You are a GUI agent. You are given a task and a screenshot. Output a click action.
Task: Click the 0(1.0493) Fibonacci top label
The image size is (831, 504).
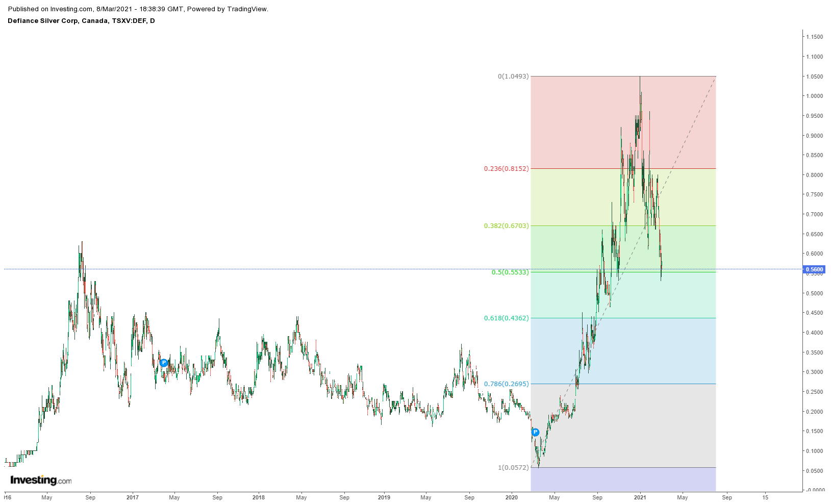coord(513,77)
